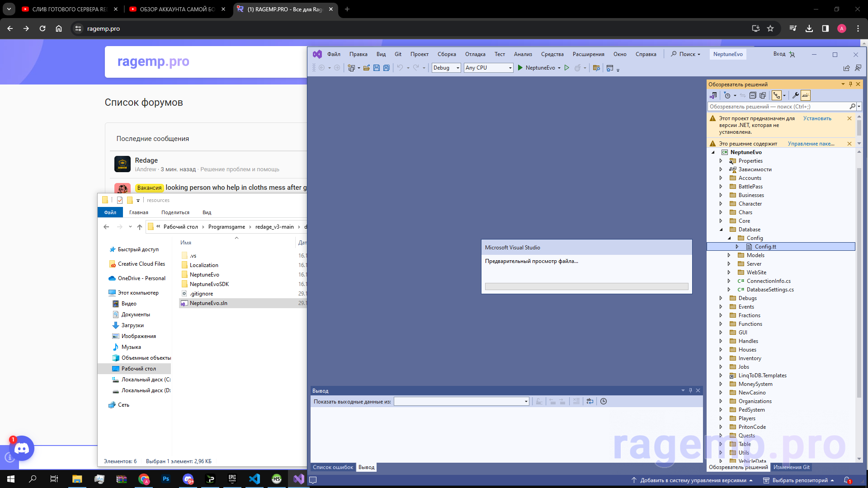The height and width of the screenshot is (488, 868).
Task: Switch to the Изменения Git tab
Action: [x=792, y=467]
